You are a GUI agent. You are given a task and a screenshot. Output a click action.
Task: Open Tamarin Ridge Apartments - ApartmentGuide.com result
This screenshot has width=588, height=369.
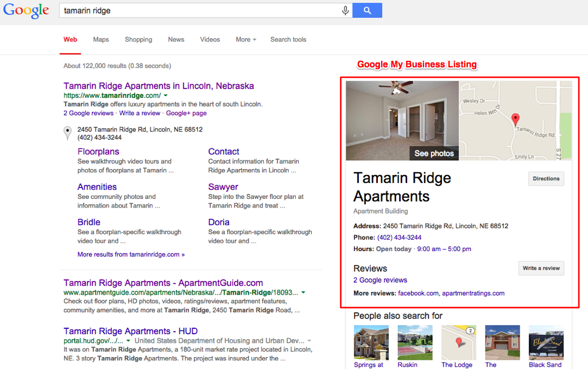click(x=163, y=283)
